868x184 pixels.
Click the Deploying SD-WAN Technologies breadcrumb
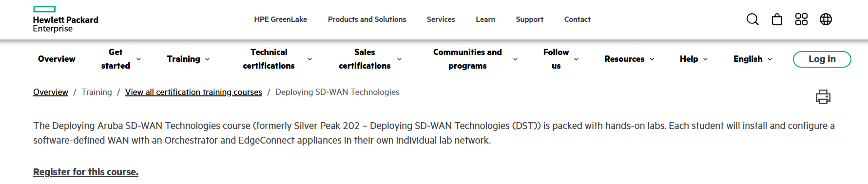coord(337,92)
